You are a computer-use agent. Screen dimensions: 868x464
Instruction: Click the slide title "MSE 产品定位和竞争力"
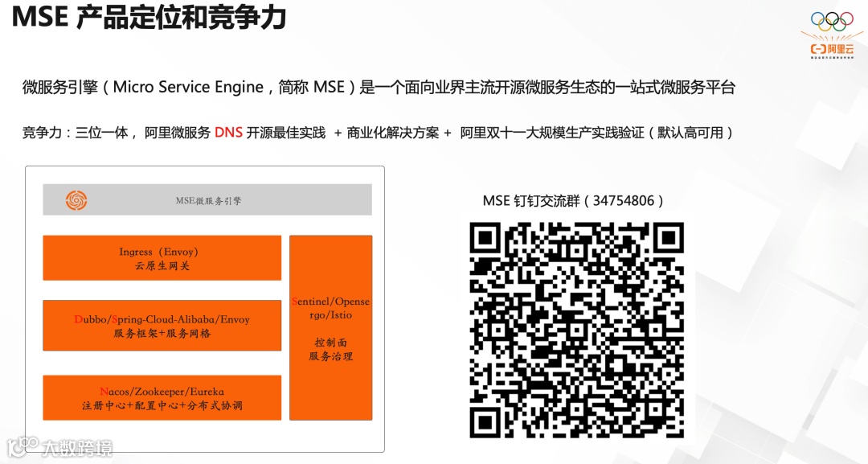coord(149,17)
